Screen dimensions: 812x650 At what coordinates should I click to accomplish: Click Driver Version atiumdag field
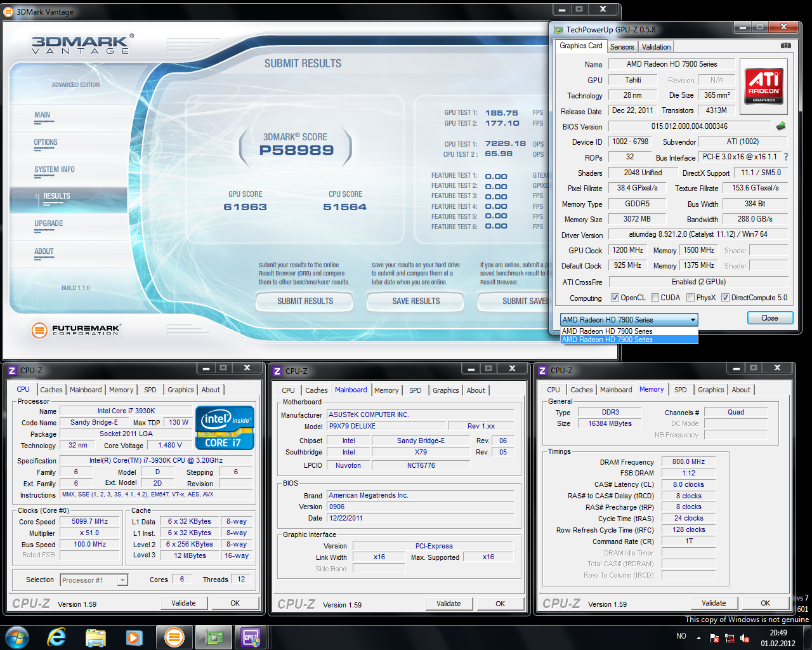click(698, 234)
